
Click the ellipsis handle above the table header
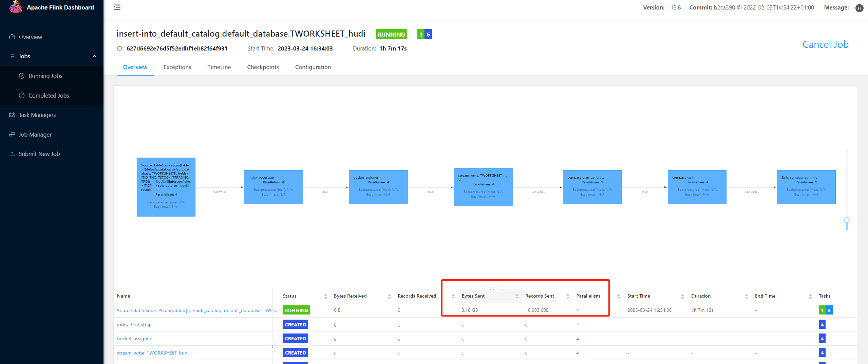[492, 289]
